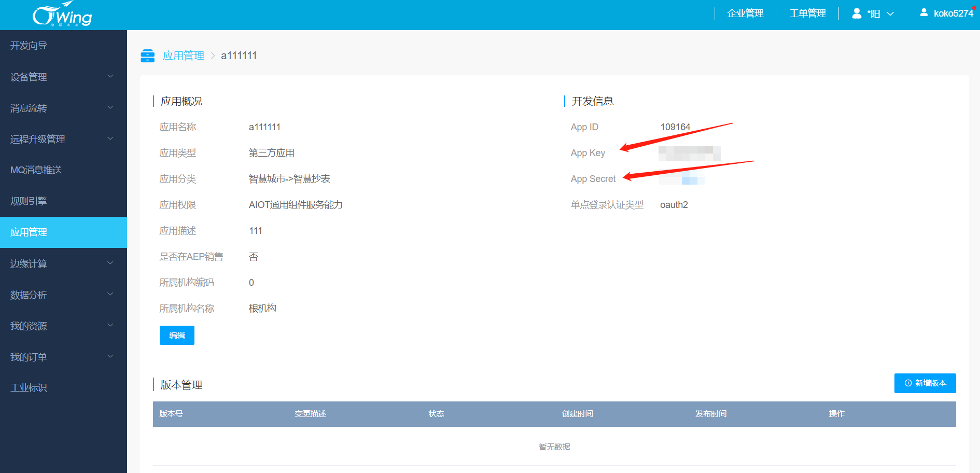Expand the 边缘计算 sidebar section

click(110, 263)
